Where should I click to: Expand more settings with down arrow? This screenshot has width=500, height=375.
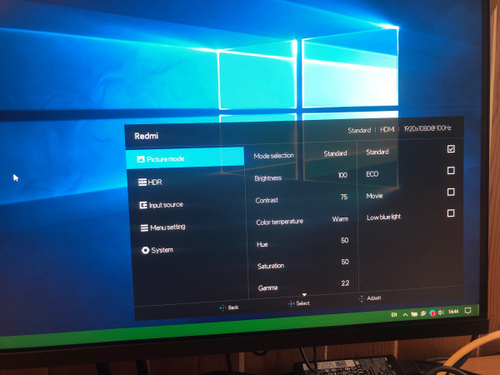(x=304, y=295)
